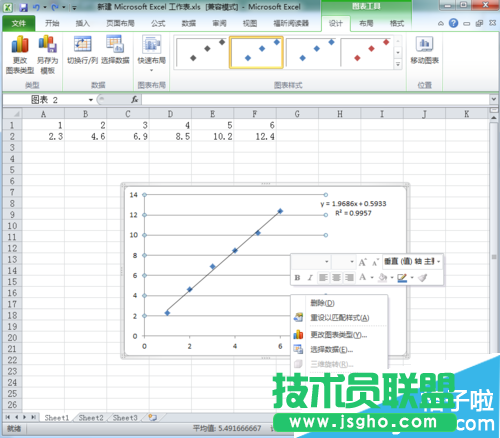
Task: Apply the shape outline pen color
Action: click(x=402, y=277)
